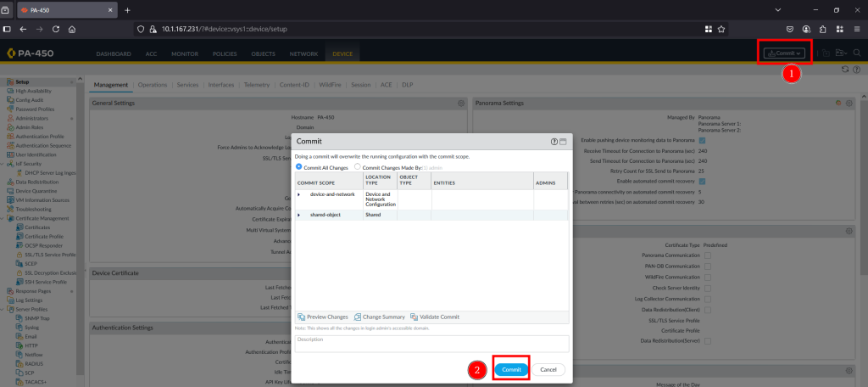This screenshot has height=387, width=868.
Task: Expand the shared-object commit scope row
Action: [299, 215]
